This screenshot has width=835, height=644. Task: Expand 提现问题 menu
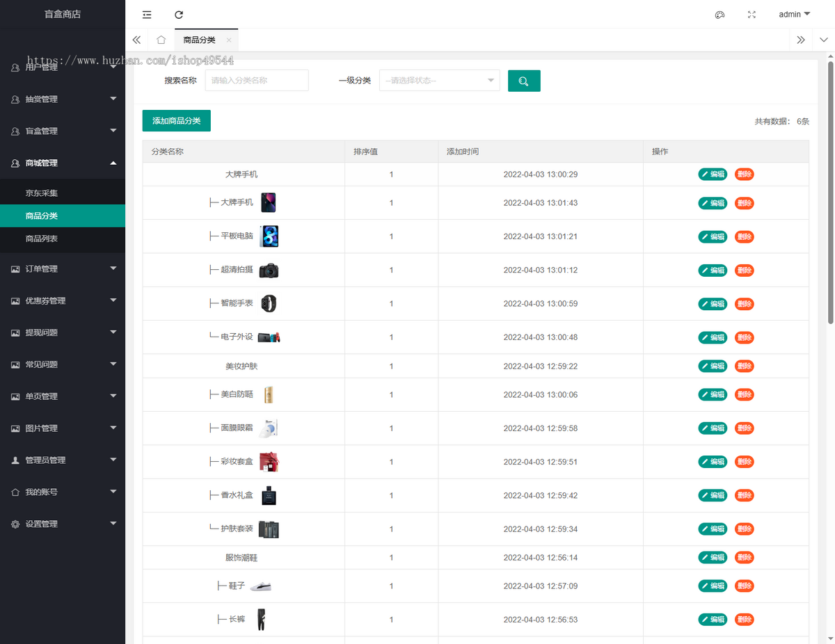click(63, 333)
